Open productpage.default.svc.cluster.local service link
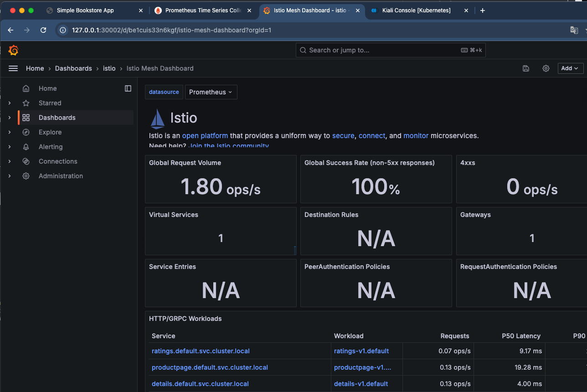Viewport: 587px width, 392px height. point(210,367)
